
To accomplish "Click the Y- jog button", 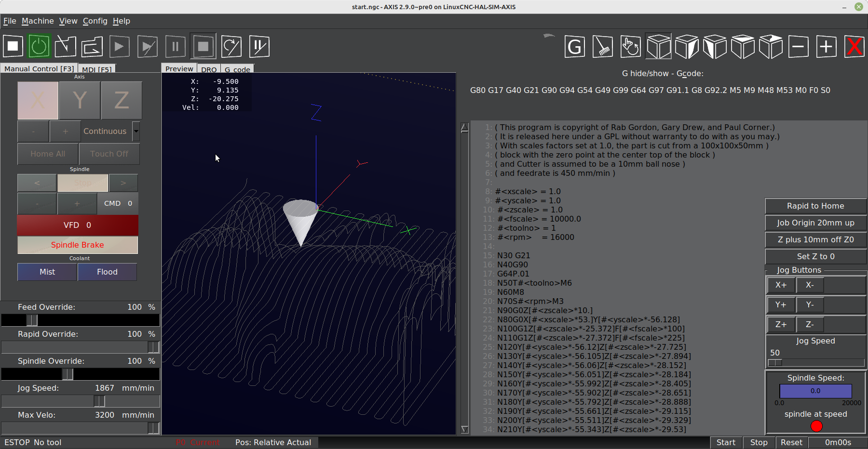I will coord(810,304).
